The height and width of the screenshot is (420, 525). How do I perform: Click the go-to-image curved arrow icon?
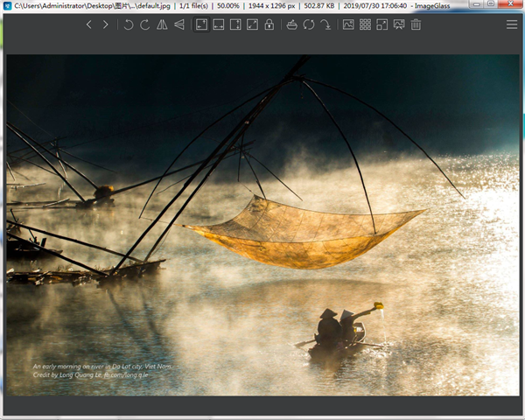tap(325, 24)
